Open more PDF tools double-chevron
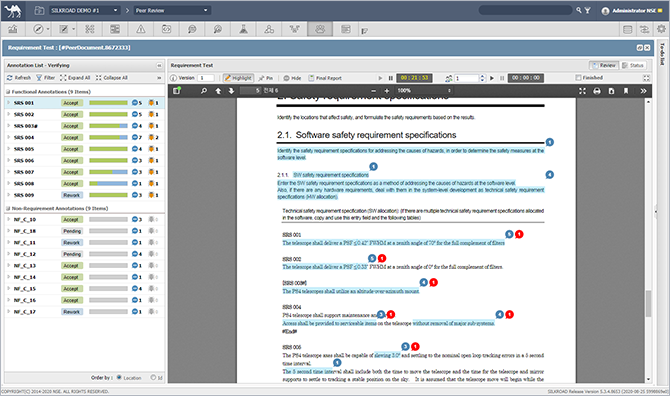The image size is (670, 396). (643, 91)
